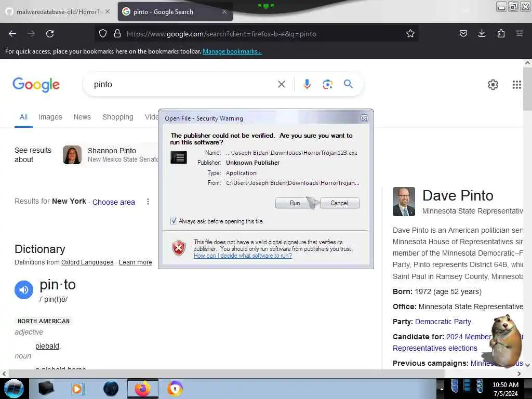The image size is (532, 399).
Task: Launch the media player taskbar icon
Action: (77, 389)
